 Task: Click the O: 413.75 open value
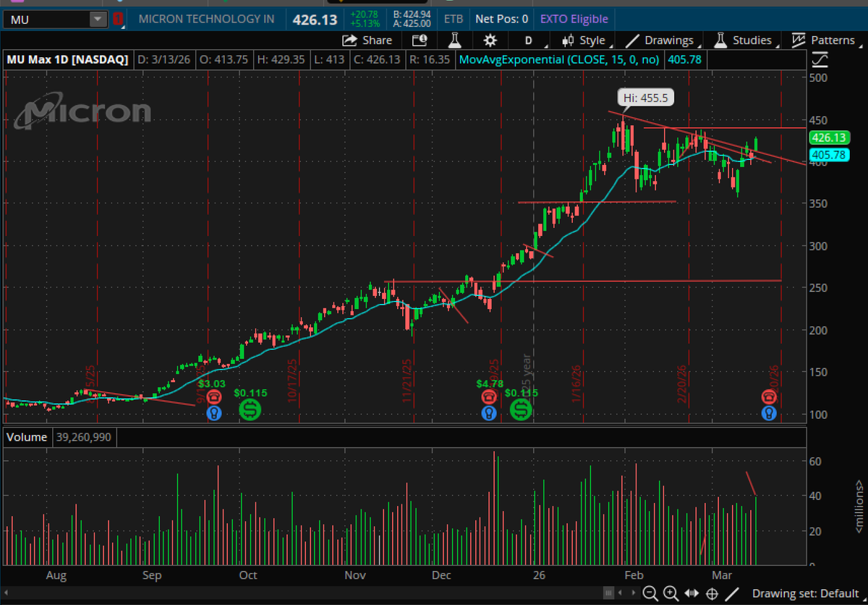pos(223,59)
